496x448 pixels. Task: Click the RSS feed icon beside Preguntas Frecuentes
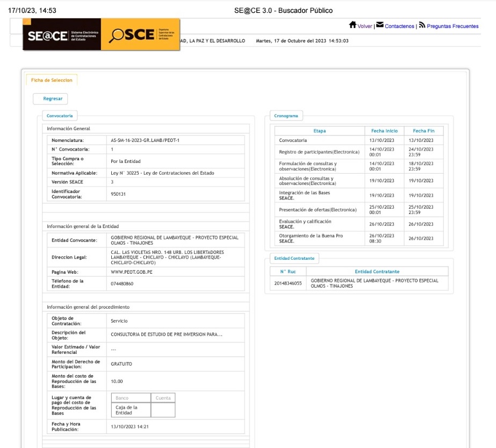coord(422,25)
